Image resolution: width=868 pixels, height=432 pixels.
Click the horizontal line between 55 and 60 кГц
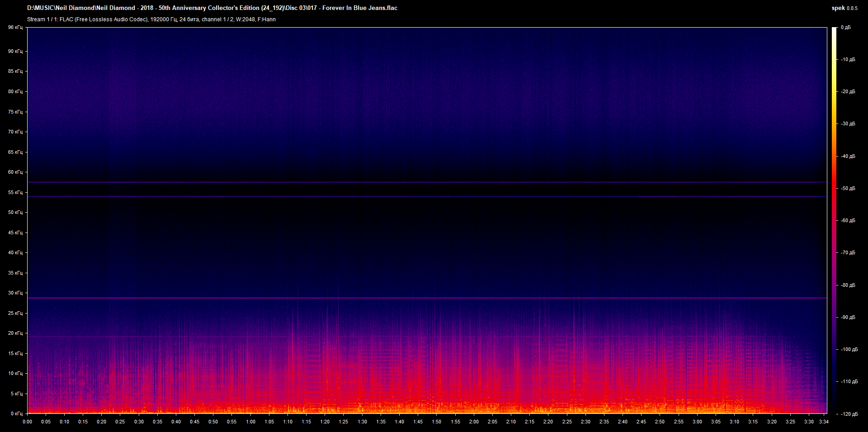427,182
